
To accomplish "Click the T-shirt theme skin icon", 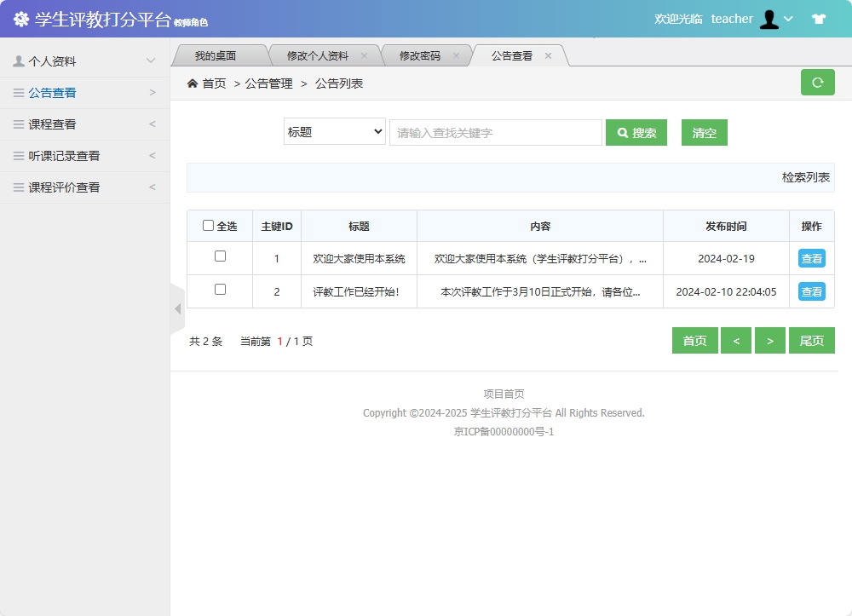I will click(x=817, y=18).
